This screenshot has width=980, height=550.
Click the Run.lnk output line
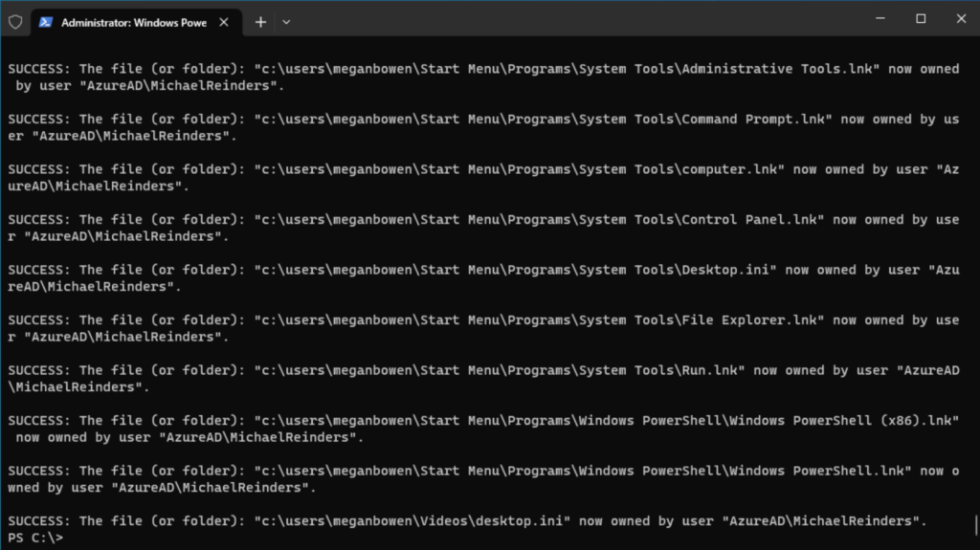483,379
